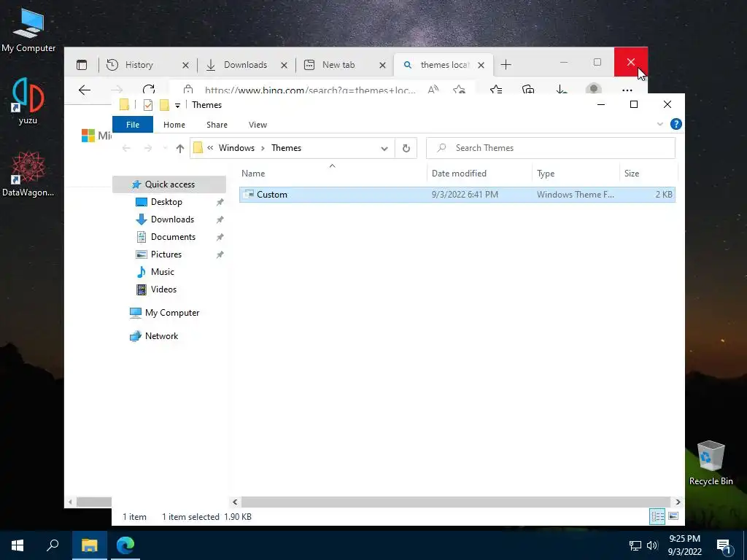The width and height of the screenshot is (747, 560).
Task: Open Music in the navigation pane
Action: [162, 272]
